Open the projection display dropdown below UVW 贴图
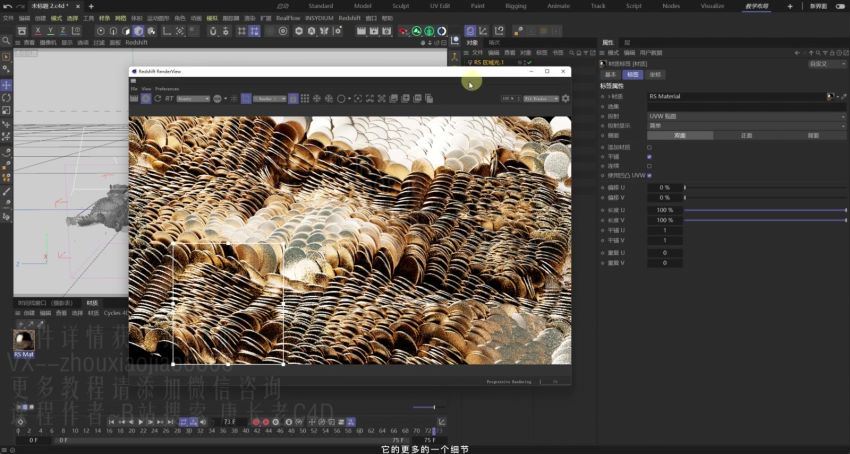Image resolution: width=850 pixels, height=454 pixels. click(746, 125)
